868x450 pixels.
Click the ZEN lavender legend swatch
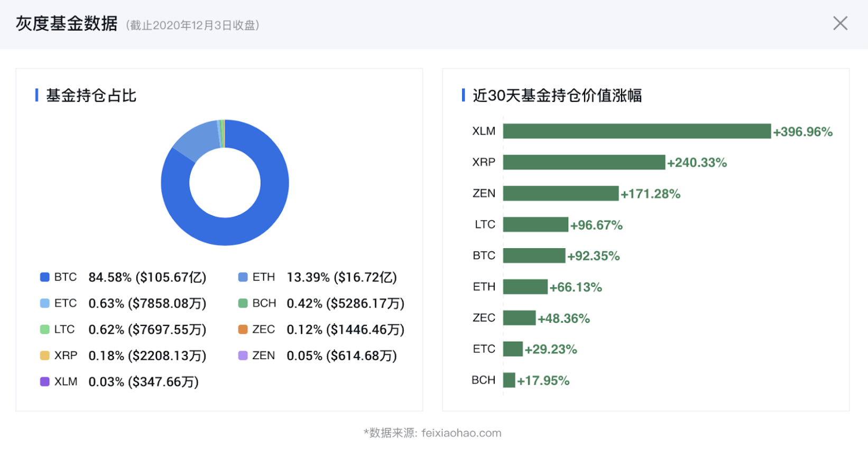click(x=243, y=355)
